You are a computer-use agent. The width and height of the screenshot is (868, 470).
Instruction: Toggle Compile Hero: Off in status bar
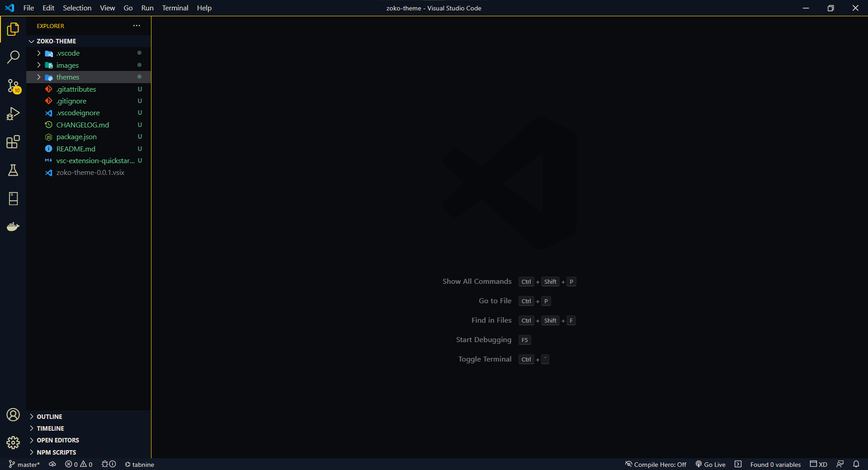pos(656,465)
